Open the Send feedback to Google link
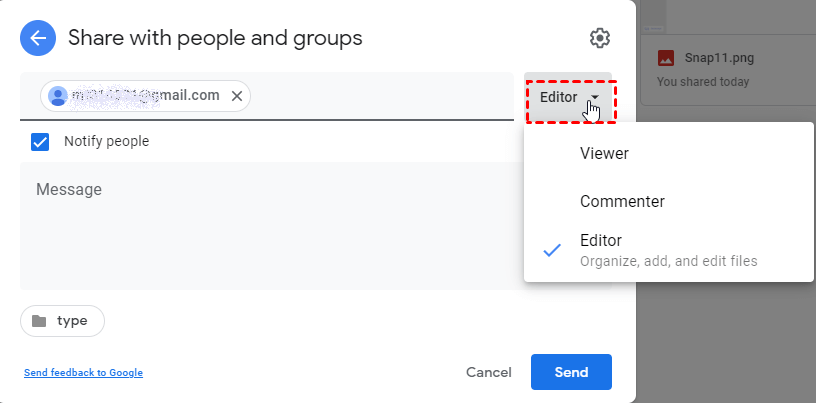Image resolution: width=816 pixels, height=403 pixels. (83, 373)
